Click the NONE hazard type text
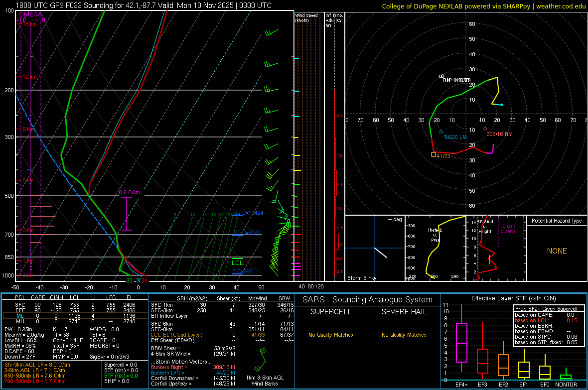 (x=557, y=251)
